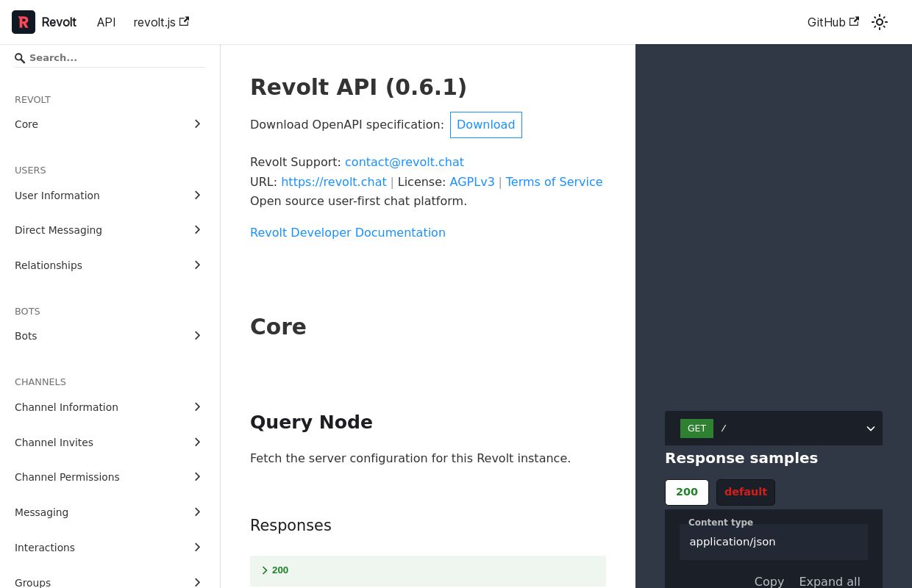
Task: Select the 200 response sample tab
Action: point(687,492)
